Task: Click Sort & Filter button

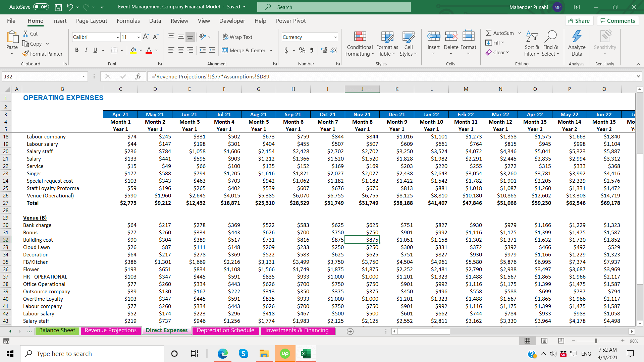Action: pyautogui.click(x=532, y=43)
